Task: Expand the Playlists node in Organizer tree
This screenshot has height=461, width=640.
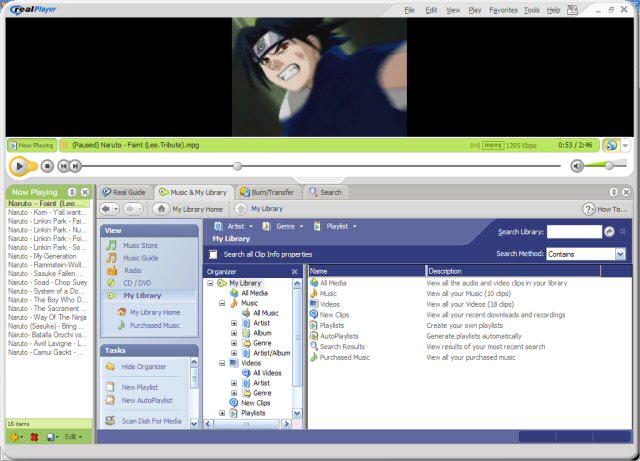Action: coord(222,413)
